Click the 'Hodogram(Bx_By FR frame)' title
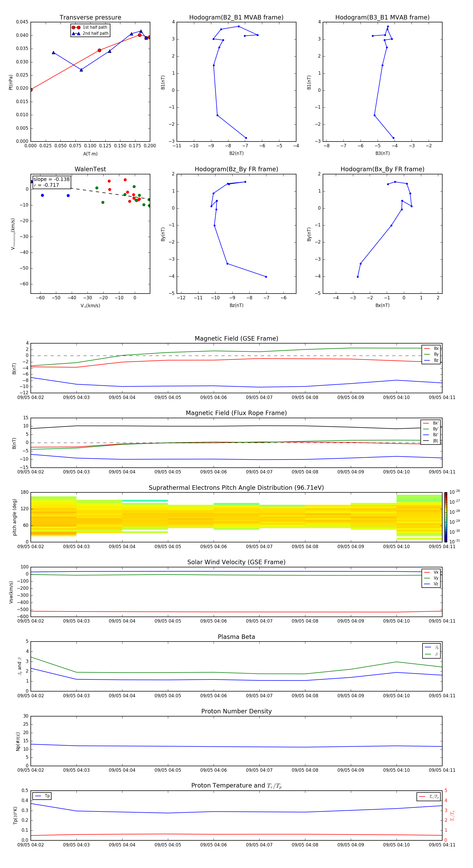Image resolution: width=473 pixels, height=868 pixels. point(382,169)
